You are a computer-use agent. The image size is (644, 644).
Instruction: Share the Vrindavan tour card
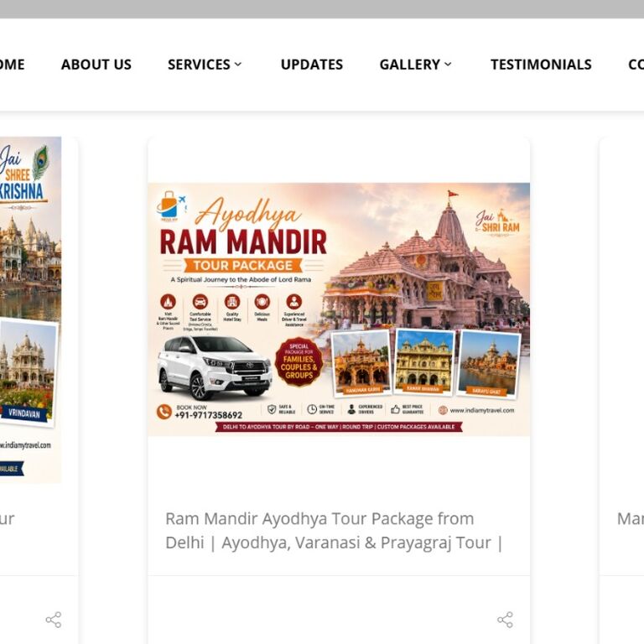point(54,620)
